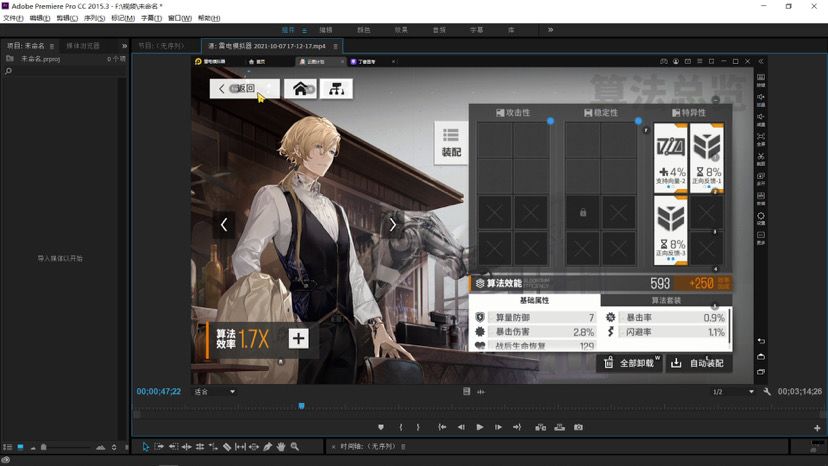
Task: Open the 序列(S) menu
Action: [95, 18]
